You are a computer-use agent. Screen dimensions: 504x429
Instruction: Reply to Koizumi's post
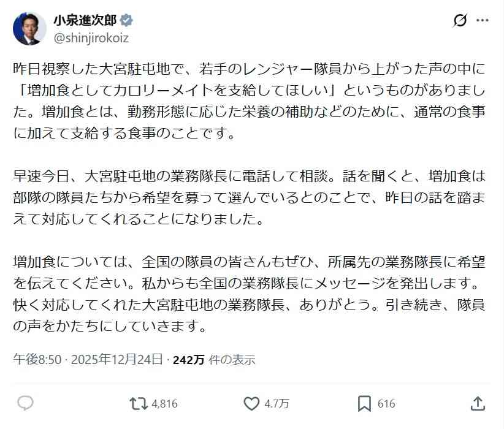[x=25, y=403]
